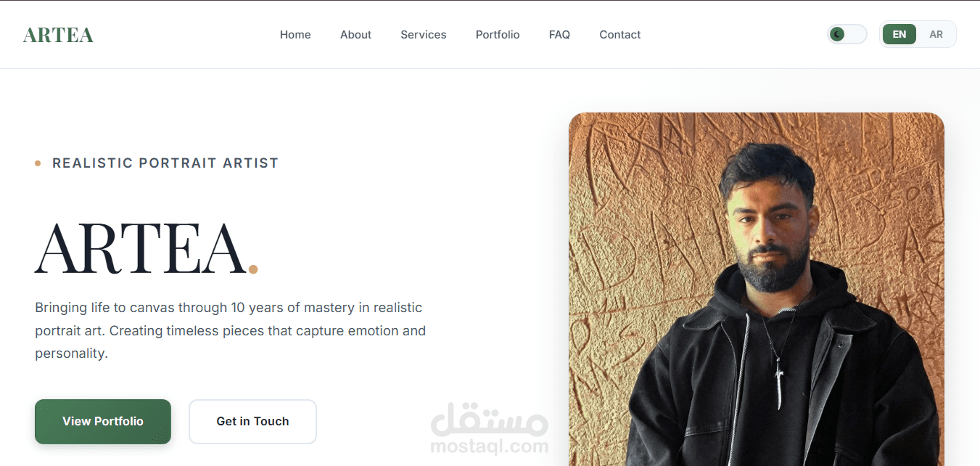Click the Realistic Portrait Artist tagline

click(165, 163)
